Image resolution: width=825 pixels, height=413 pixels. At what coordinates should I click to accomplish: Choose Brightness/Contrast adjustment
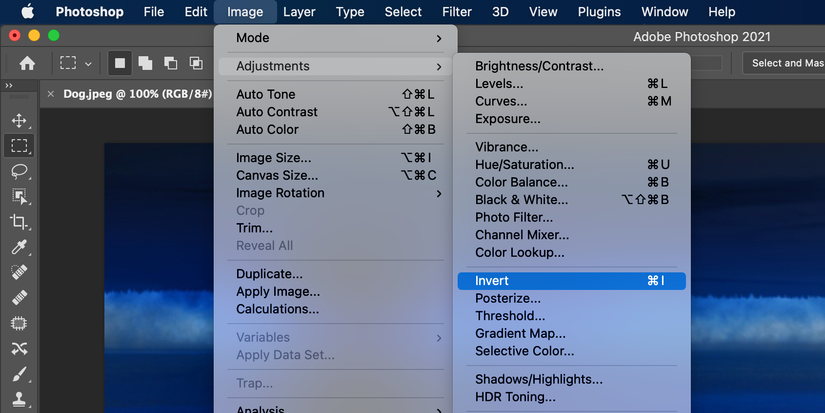click(571, 66)
